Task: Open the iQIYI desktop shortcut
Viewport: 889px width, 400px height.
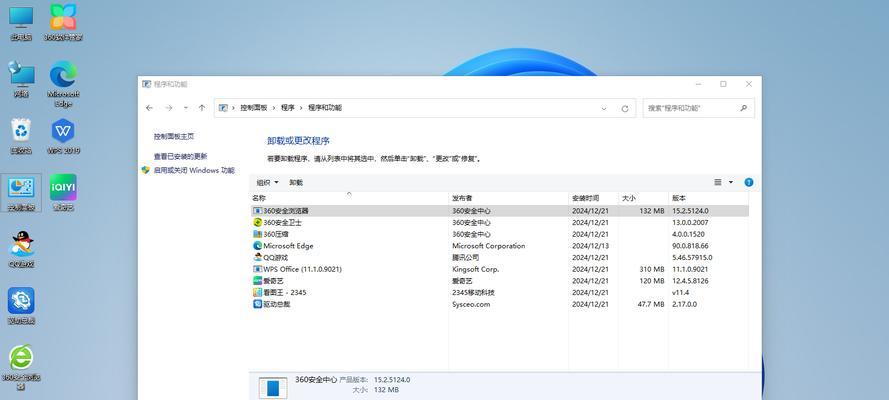Action: tap(63, 193)
